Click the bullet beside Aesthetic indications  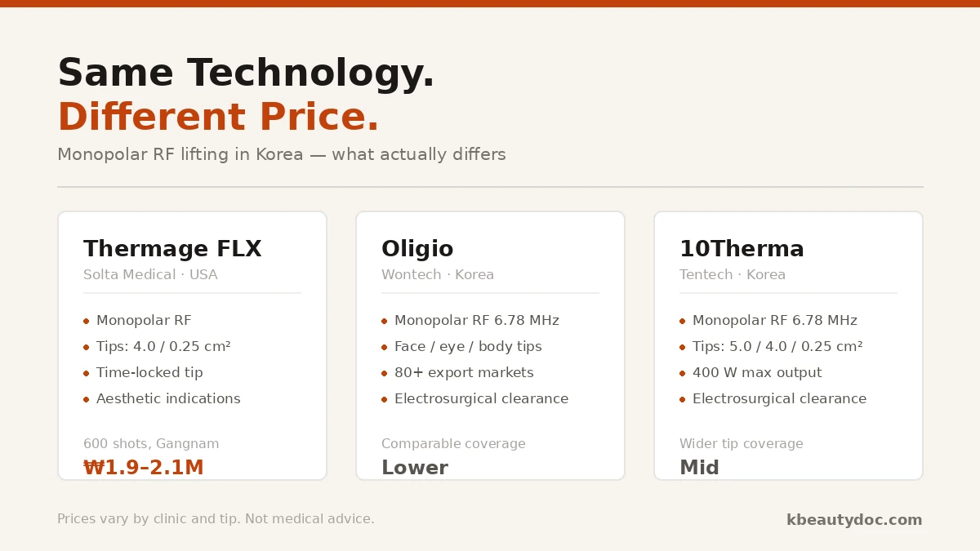click(86, 399)
